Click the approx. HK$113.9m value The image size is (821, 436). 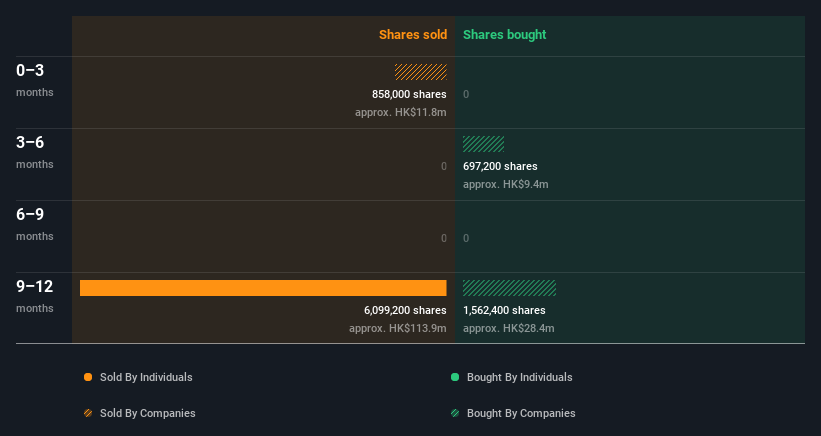[x=398, y=328]
